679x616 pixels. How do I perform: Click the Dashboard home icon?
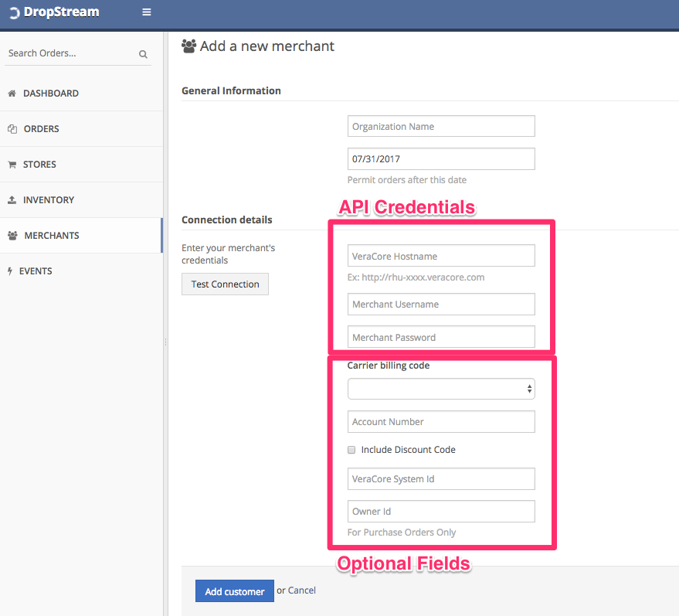click(x=12, y=94)
